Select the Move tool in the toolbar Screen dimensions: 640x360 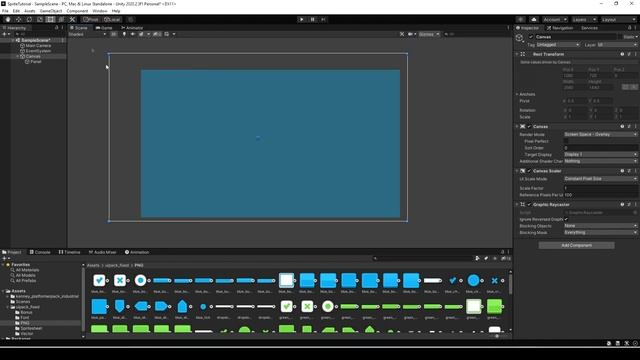[18, 20]
